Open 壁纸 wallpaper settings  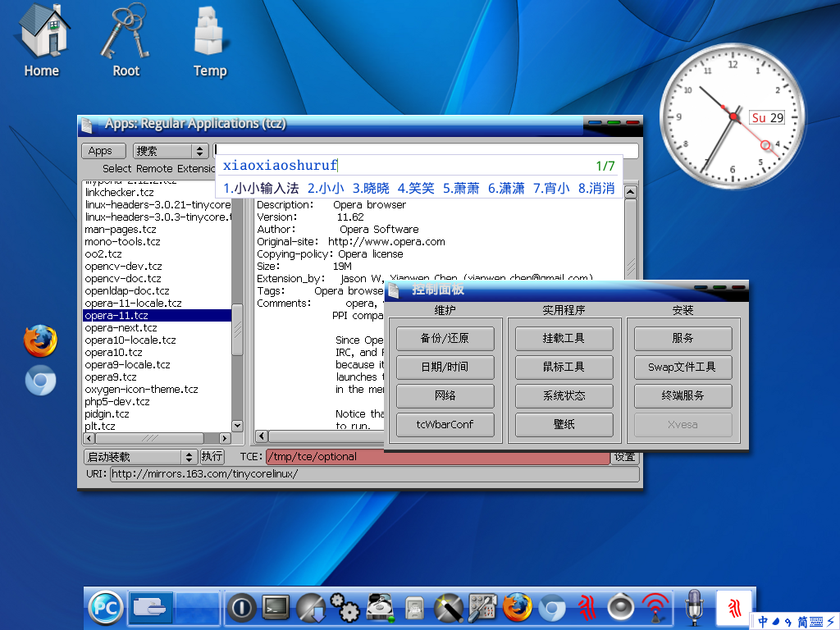tap(564, 425)
